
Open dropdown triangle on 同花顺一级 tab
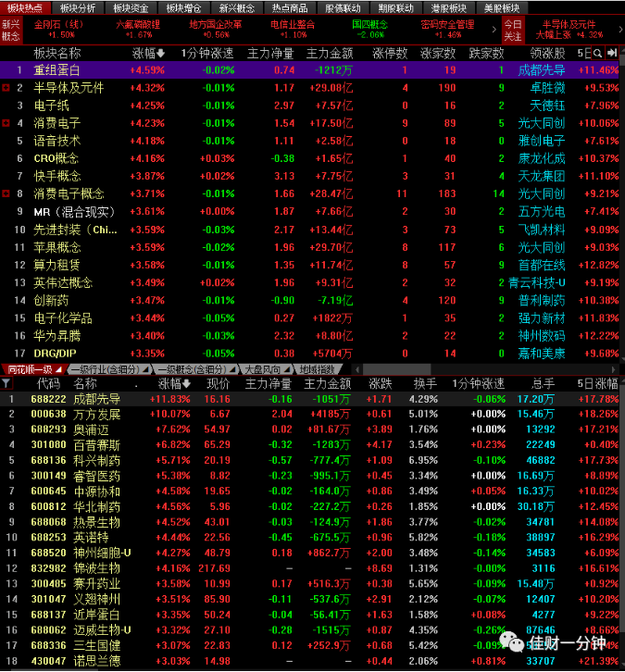coord(58,369)
